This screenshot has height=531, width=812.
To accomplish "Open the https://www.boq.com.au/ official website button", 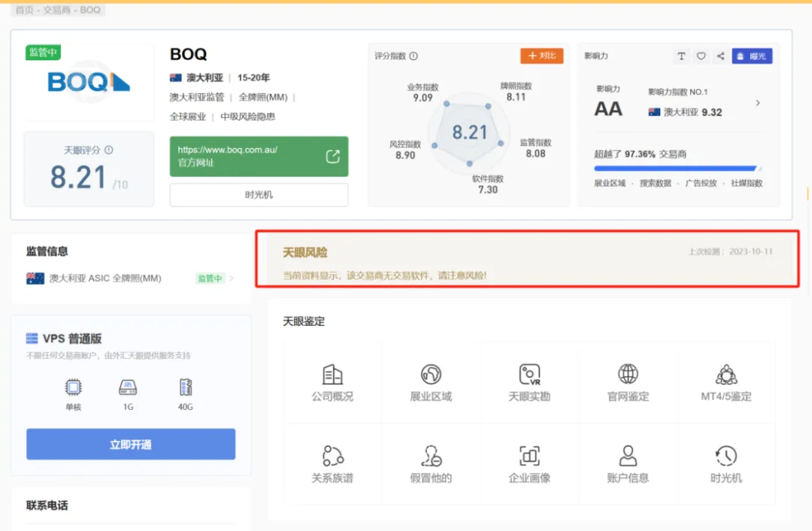I will click(259, 156).
